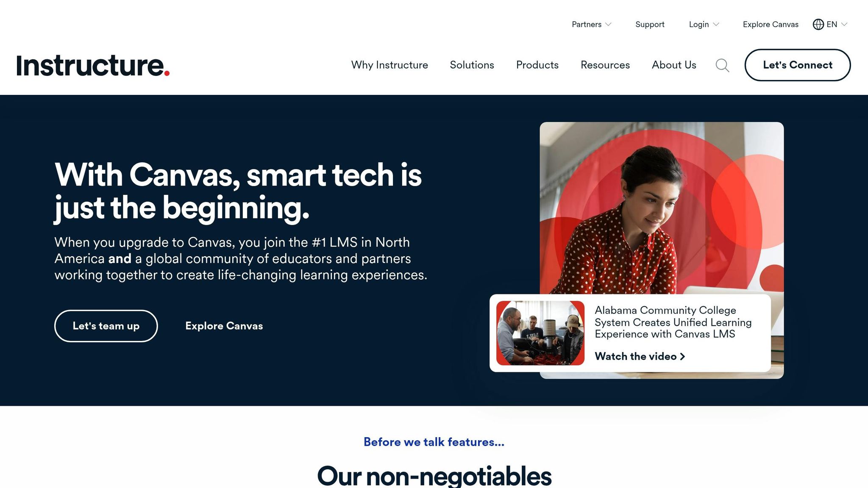This screenshot has height=488, width=868.
Task: Expand the Partners dropdown chevron
Action: [x=608, y=25]
